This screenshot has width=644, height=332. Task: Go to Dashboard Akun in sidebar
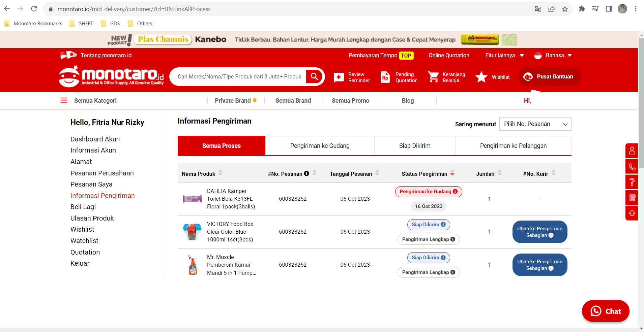coord(95,139)
